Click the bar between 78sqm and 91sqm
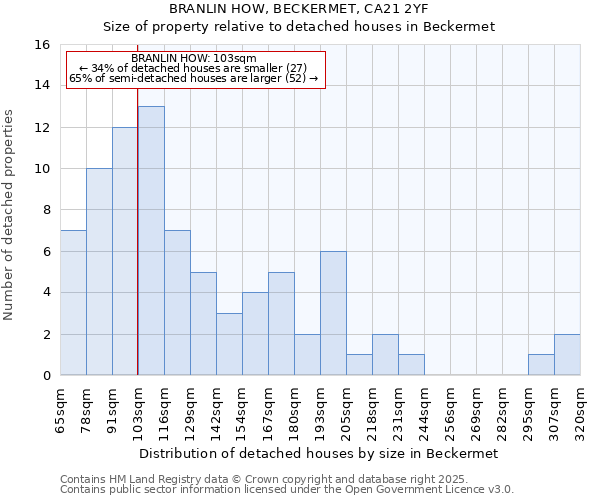 99,272
